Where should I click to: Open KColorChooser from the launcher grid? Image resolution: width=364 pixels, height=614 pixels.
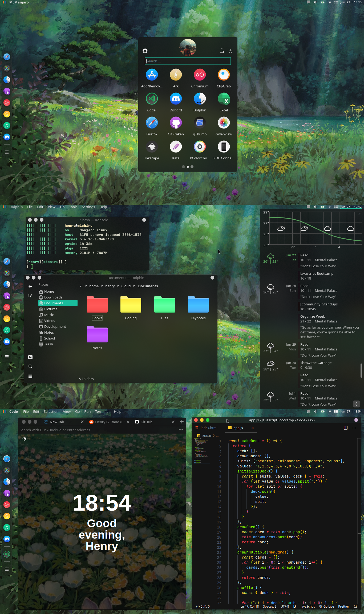(x=200, y=147)
